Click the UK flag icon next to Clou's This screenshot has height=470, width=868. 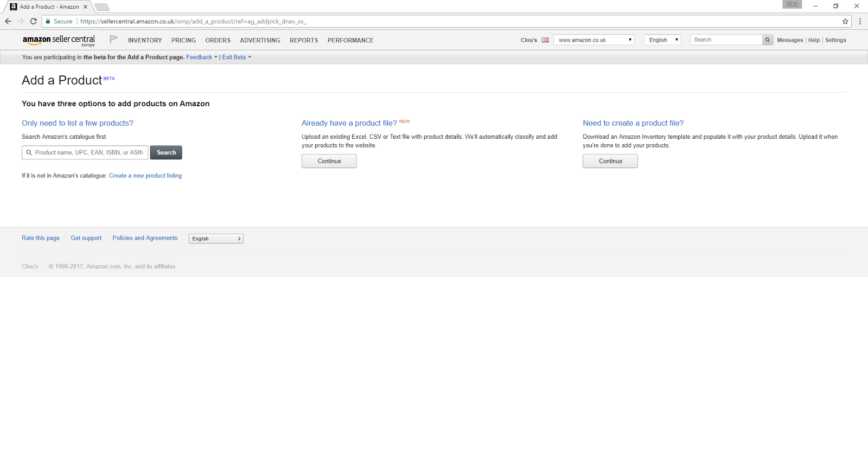pos(545,40)
